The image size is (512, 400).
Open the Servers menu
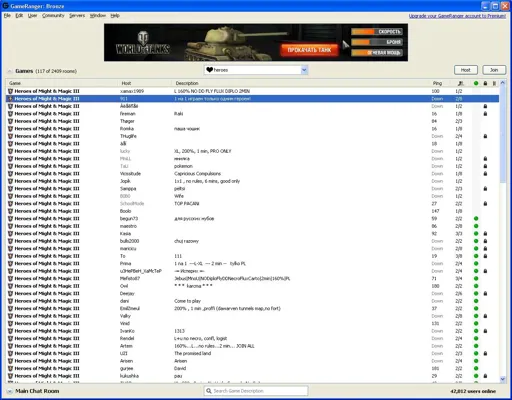(x=77, y=16)
